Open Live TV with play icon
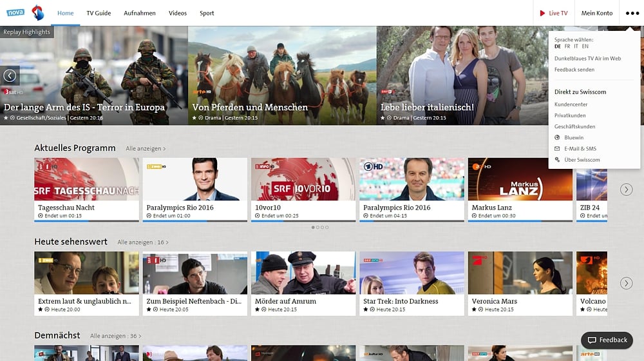Image resolution: width=644 pixels, height=361 pixels. 554,13
